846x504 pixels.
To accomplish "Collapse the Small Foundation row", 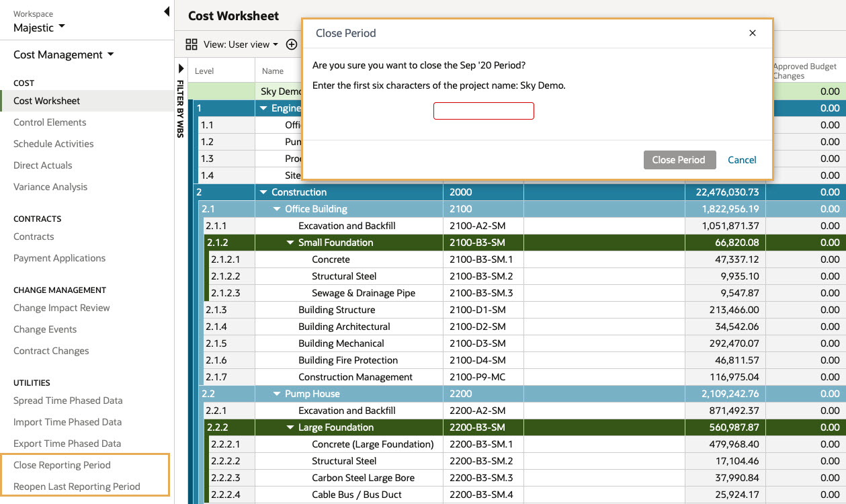I will 290,243.
